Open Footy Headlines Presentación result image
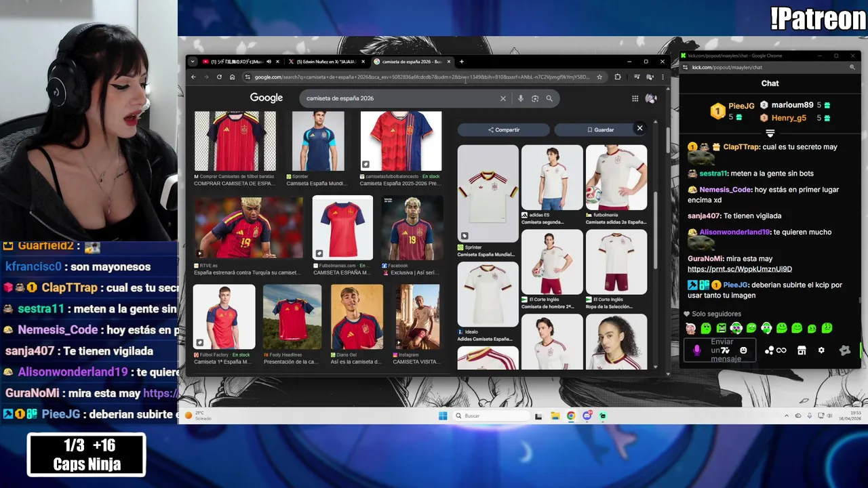 pos(292,317)
